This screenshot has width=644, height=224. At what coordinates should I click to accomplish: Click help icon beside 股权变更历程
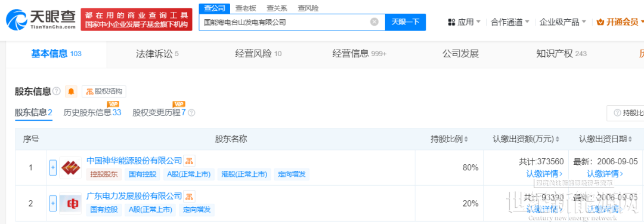coord(191,113)
